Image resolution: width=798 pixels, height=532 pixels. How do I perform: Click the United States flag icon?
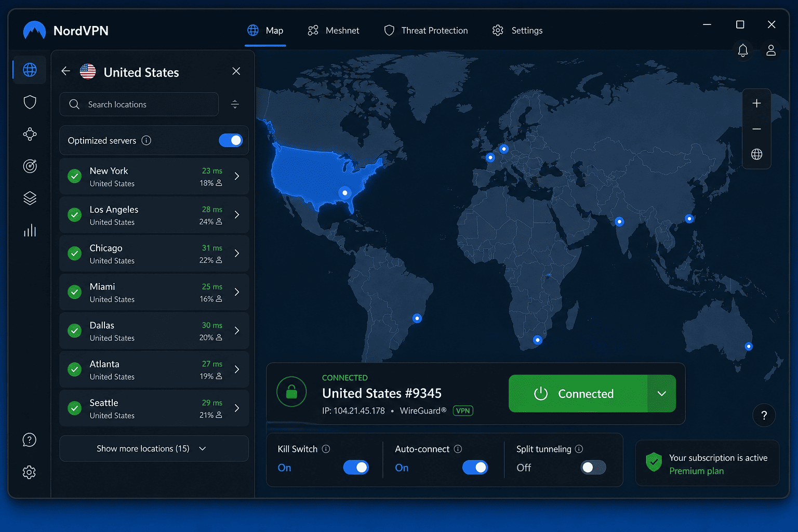coord(88,72)
